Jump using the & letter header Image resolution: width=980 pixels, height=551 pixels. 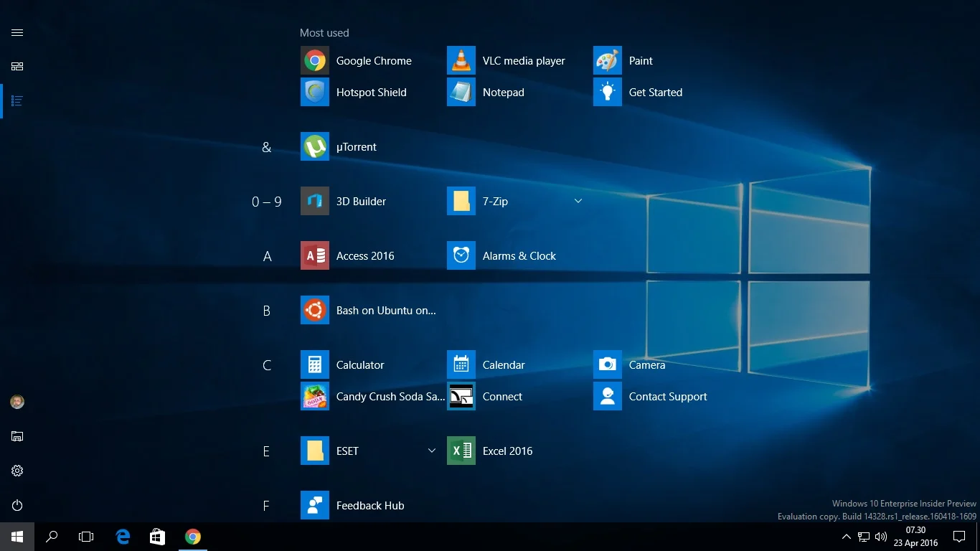pos(267,147)
